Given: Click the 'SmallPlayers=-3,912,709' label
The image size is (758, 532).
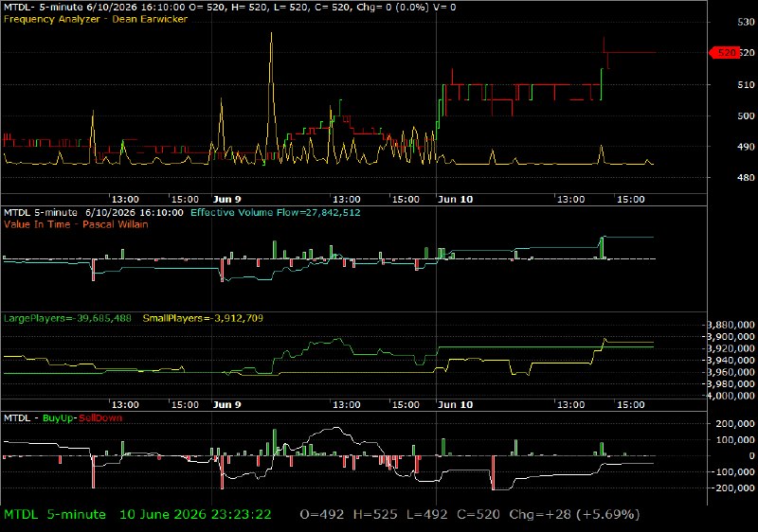Looking at the screenshot, I should pos(203,318).
